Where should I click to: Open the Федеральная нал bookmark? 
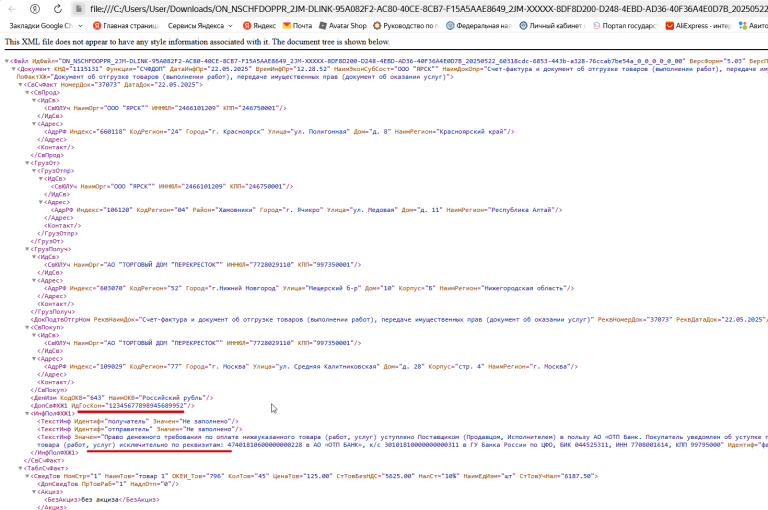479,25
